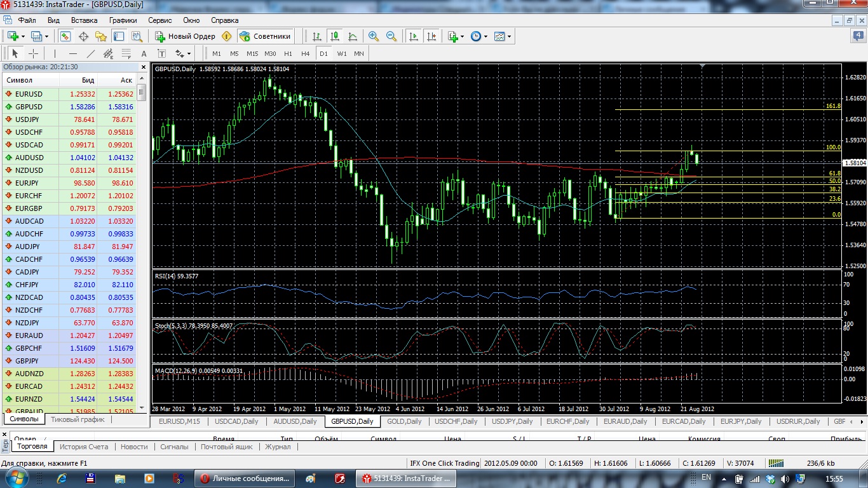Switch chart to bar chart icon
The image size is (868, 488).
click(x=316, y=36)
